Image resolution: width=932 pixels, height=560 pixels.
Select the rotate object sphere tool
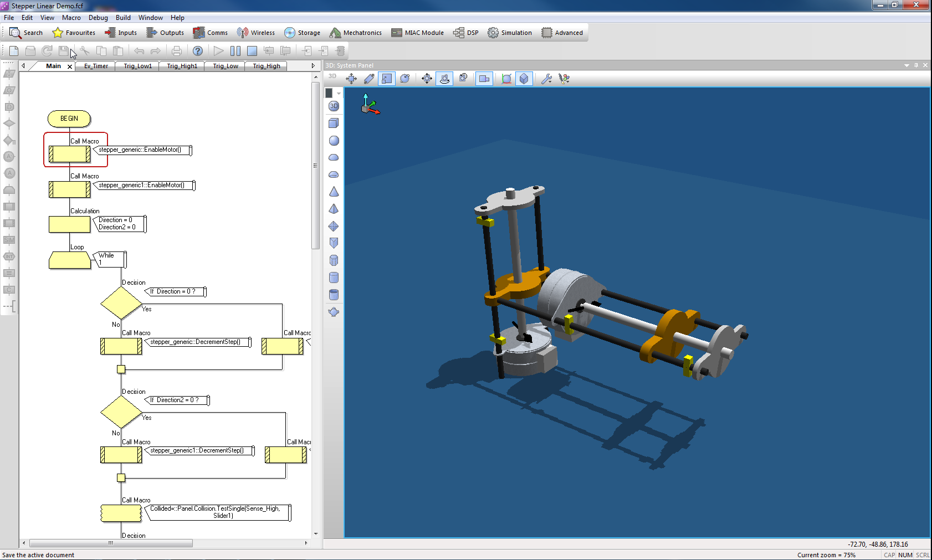(404, 79)
